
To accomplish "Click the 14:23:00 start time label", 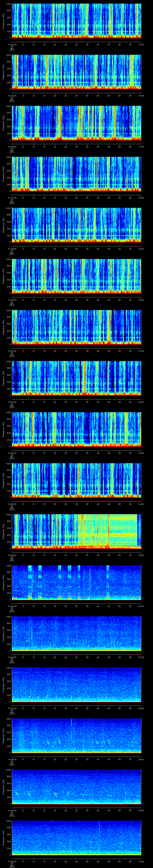I will click(x=12, y=504).
